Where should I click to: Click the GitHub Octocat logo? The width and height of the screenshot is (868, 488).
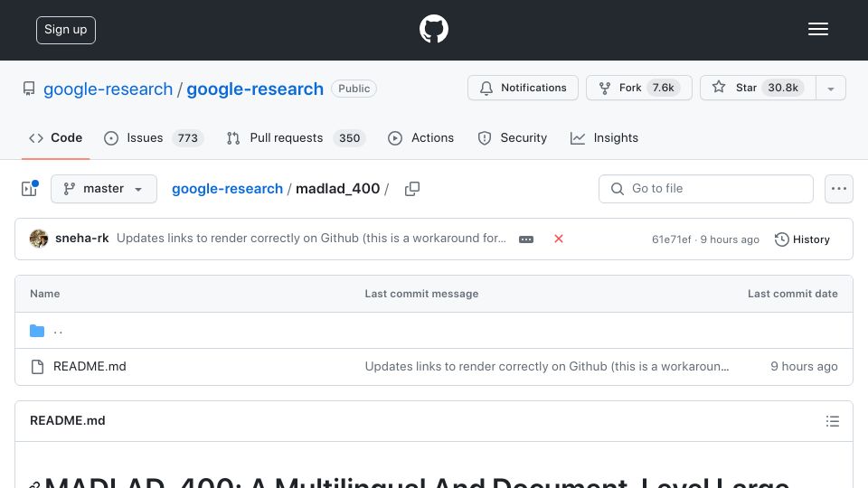[433, 29]
